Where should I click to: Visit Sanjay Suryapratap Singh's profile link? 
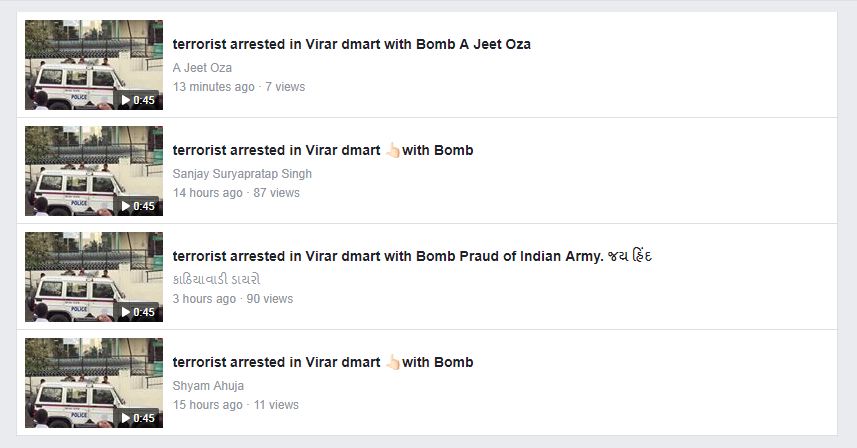click(242, 174)
